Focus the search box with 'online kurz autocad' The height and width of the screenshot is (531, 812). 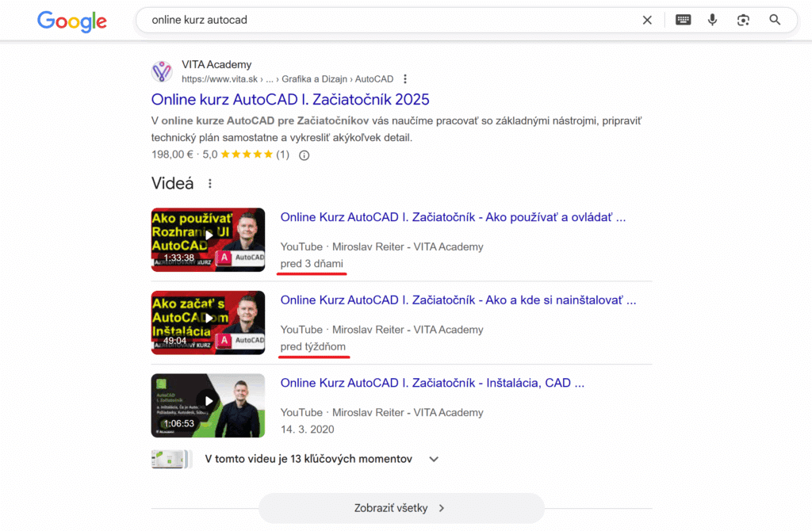click(x=393, y=20)
